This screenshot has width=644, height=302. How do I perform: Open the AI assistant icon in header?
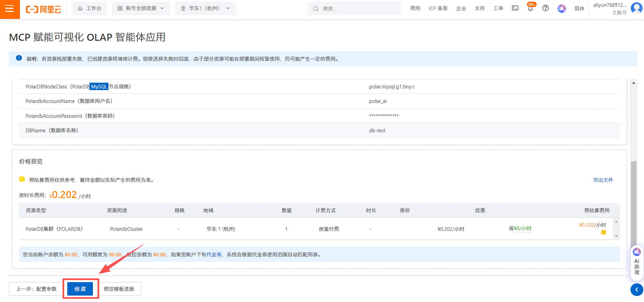(x=562, y=8)
